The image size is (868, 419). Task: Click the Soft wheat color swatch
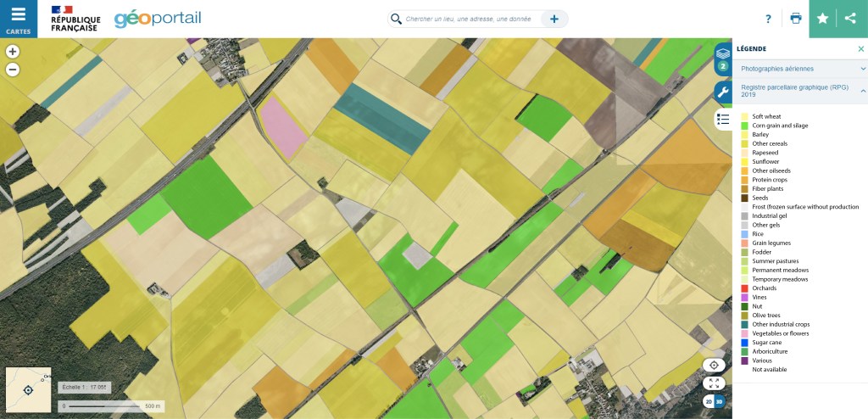(745, 116)
